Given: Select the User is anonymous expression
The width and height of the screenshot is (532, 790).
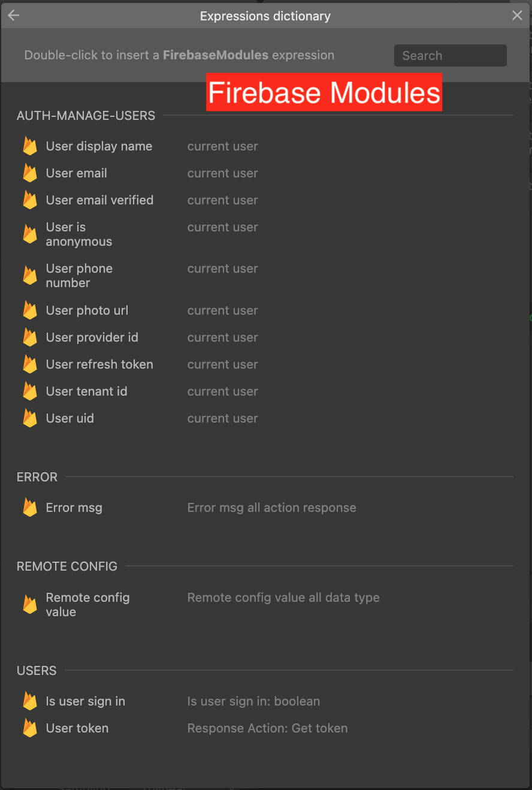Looking at the screenshot, I should (78, 234).
